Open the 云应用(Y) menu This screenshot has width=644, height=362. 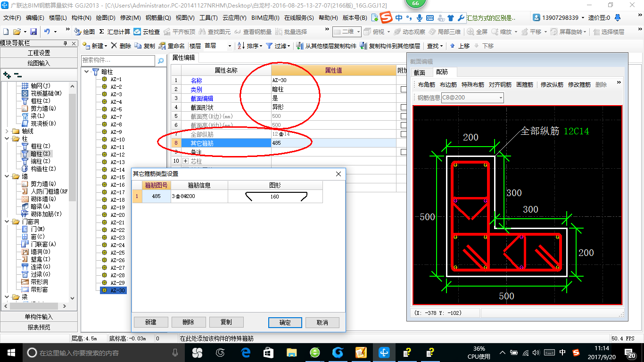click(234, 17)
